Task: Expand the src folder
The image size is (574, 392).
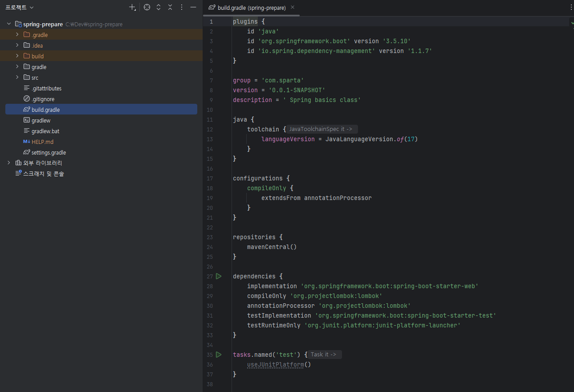Action: [x=17, y=78]
